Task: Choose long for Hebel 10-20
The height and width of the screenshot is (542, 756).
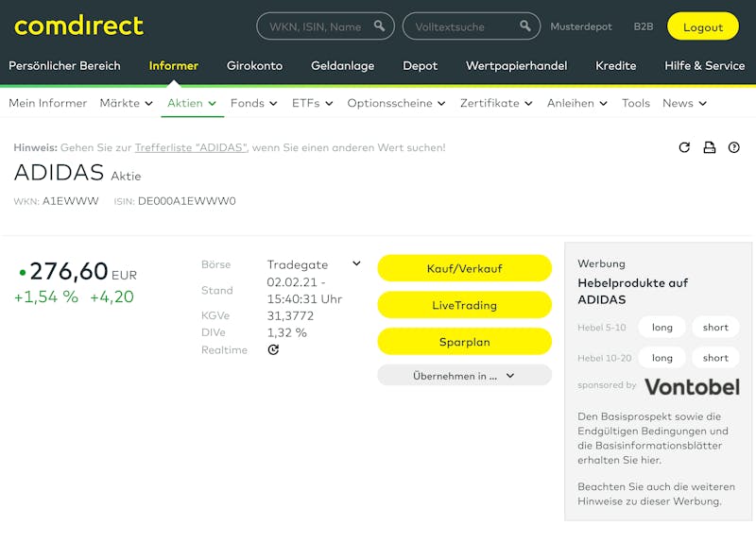Action: [662, 358]
